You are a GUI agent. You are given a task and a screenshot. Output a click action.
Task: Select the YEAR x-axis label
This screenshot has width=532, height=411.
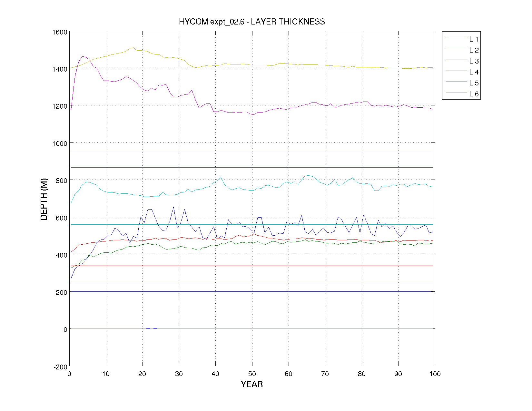[x=252, y=384]
